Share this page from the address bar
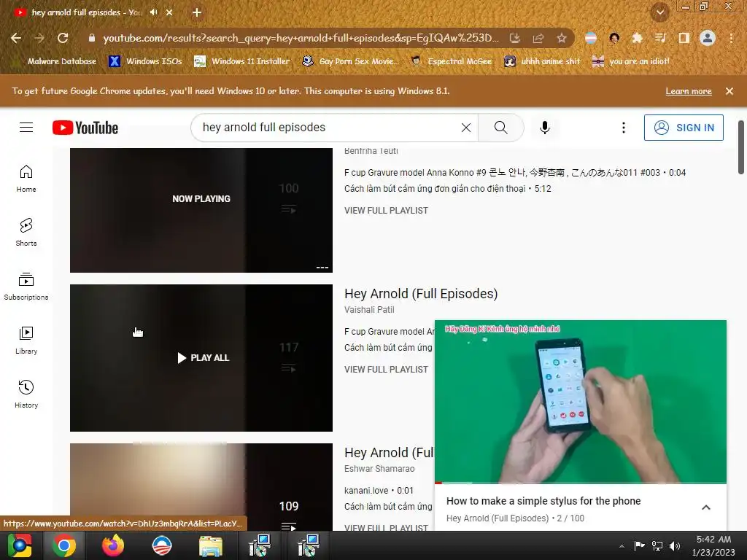Image resolution: width=747 pixels, height=560 pixels. click(x=538, y=38)
